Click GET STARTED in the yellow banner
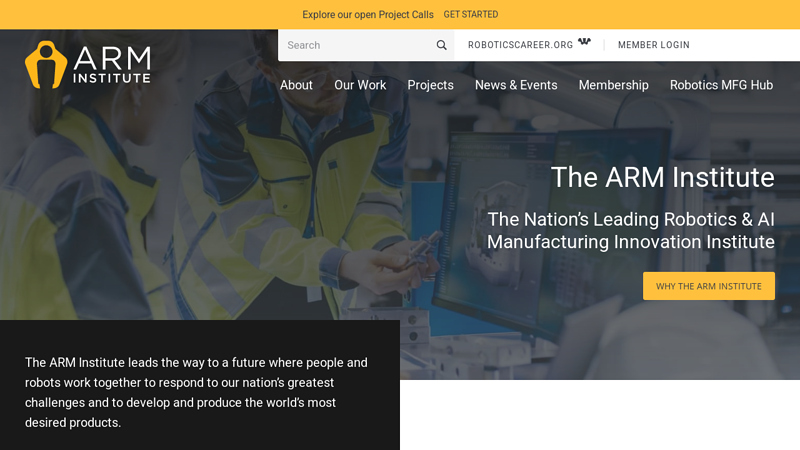 [x=470, y=14]
